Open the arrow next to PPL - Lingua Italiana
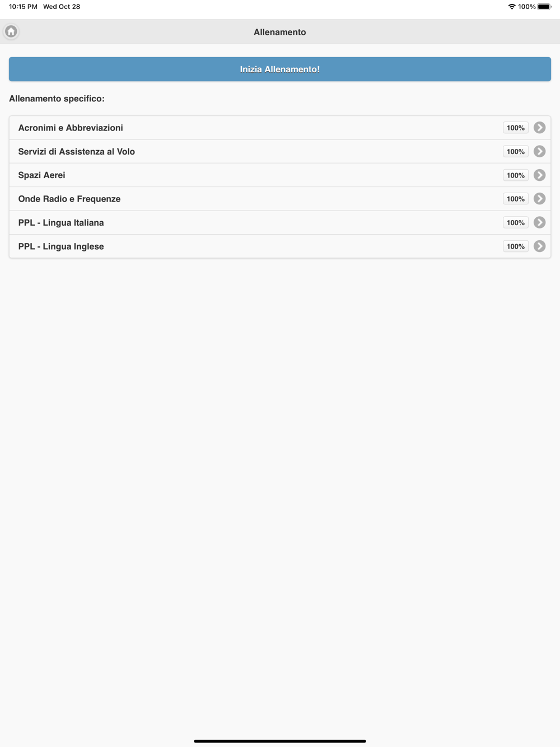Viewport: 560px width, 747px height. [539, 222]
